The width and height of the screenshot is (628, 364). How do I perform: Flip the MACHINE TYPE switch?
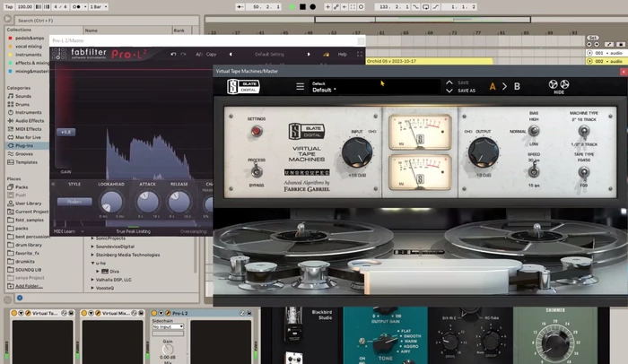[x=583, y=131]
